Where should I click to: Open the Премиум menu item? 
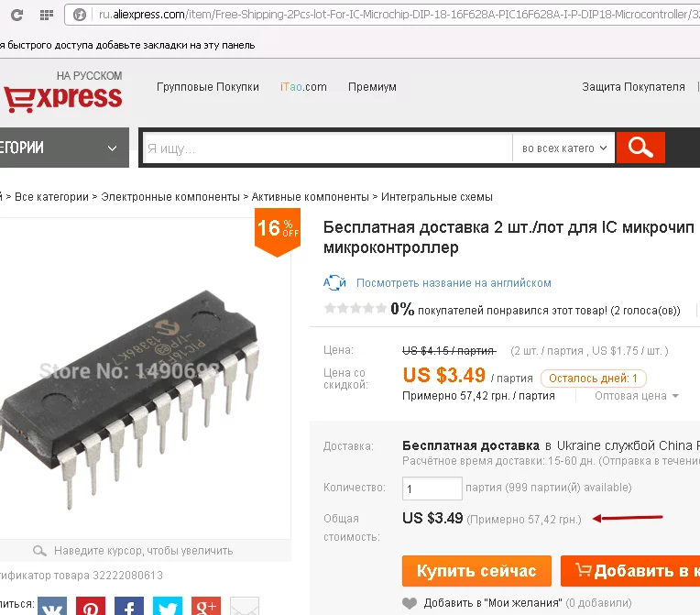[372, 87]
